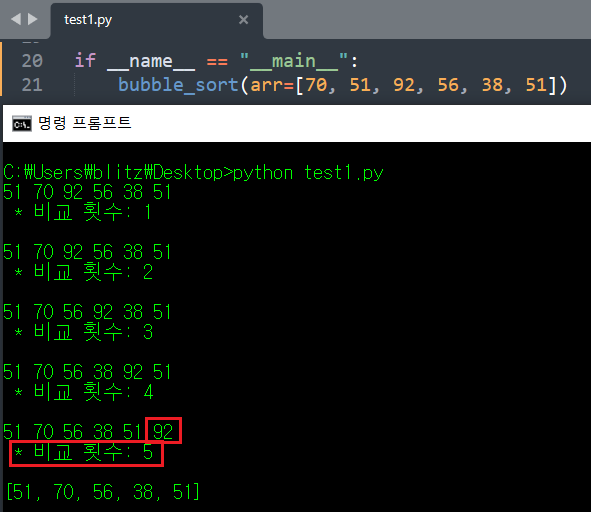Click the value 38 in arr list
This screenshot has width=591, height=512.
click(x=492, y=85)
